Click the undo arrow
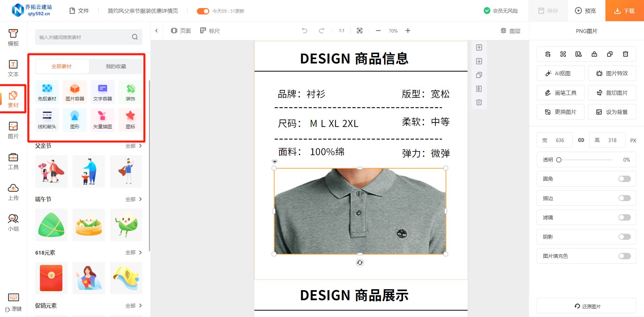644x317 pixels. (x=305, y=31)
